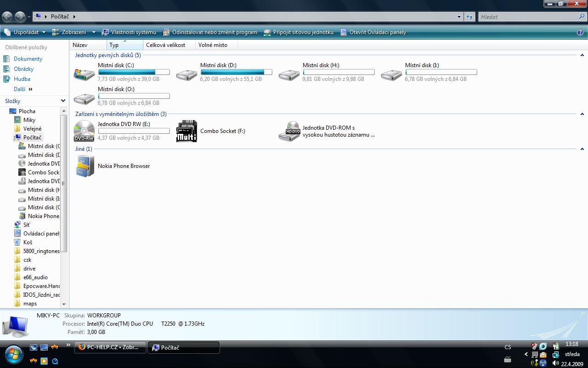
Task: Select the HD DVD-ROM drive icon
Action: [289, 131]
